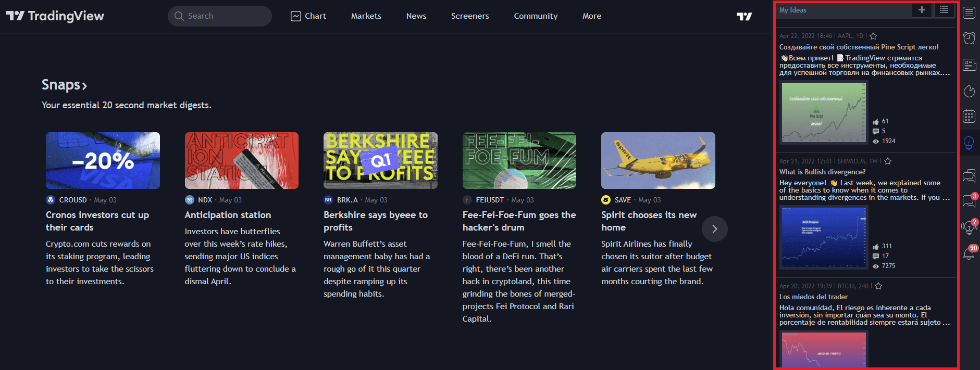Open idea title 'What is Bullish divergence?'
Image resolution: width=980 pixels, height=370 pixels.
point(822,172)
